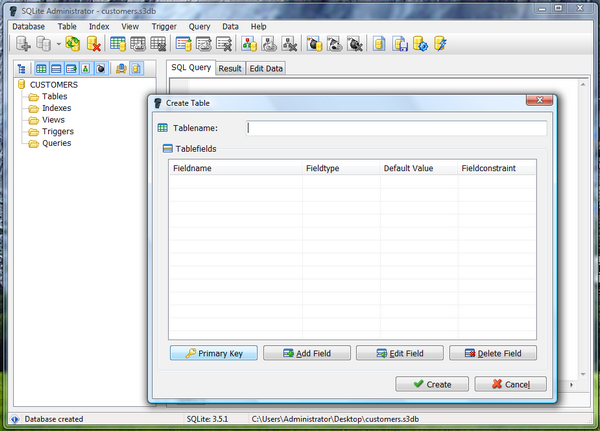Open the Query menu
Screen dimensions: 600x431
coord(199,26)
